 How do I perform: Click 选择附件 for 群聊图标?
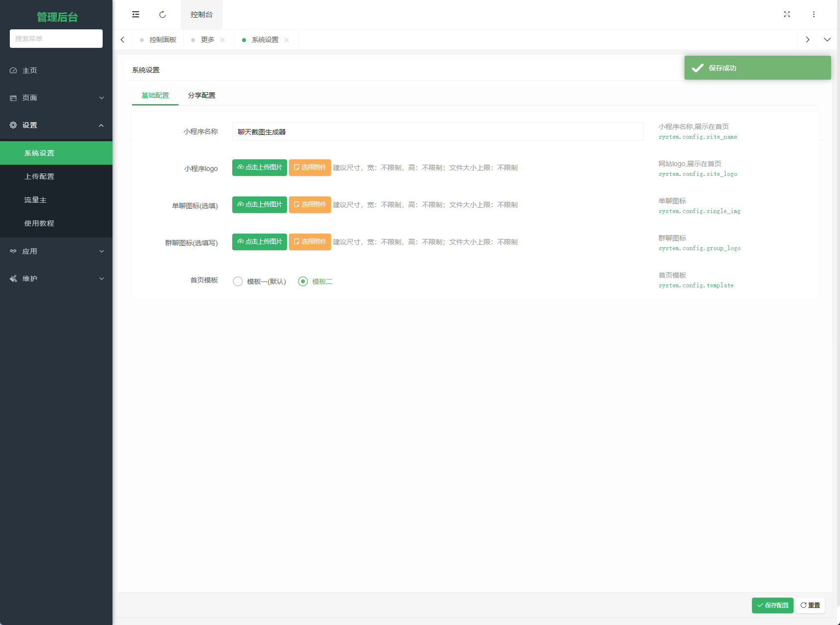click(310, 241)
